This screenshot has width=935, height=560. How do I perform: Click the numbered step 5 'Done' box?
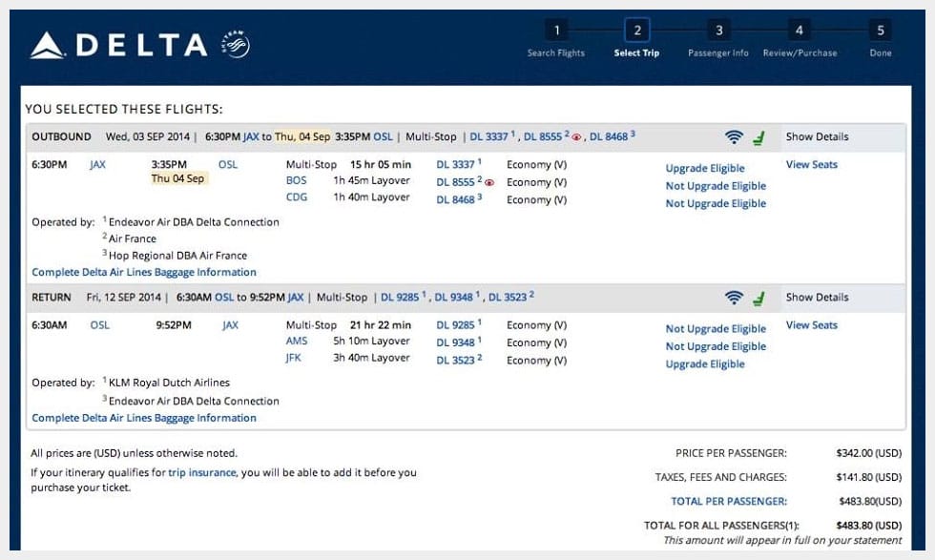881,30
